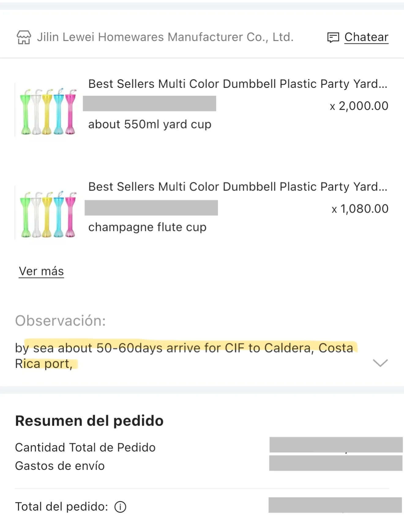404x532 pixels.
Task: Open Jilin Lewei Homewares Manufacturer store name
Action: click(x=165, y=37)
